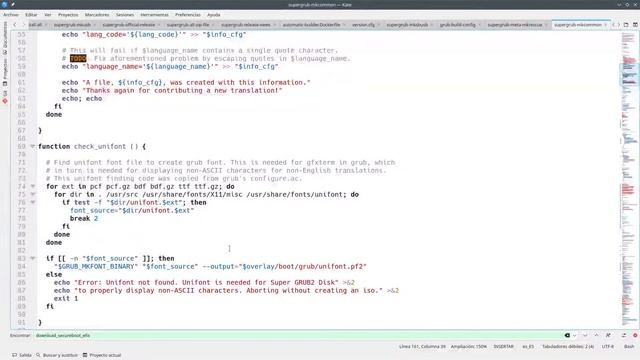Toggle match case in the search bar
Viewport: 640px width, 360px height.
point(608,336)
